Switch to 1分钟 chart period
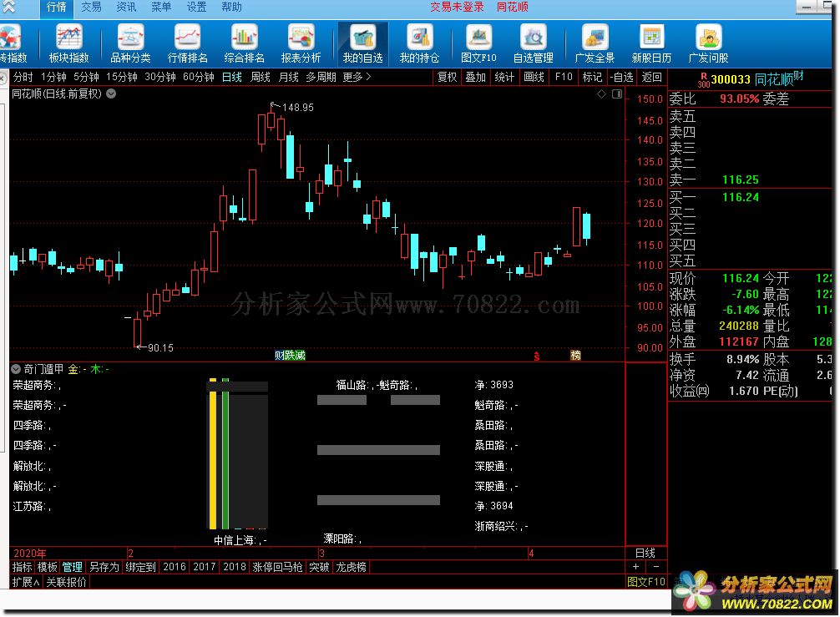The image size is (840, 617). click(53, 77)
